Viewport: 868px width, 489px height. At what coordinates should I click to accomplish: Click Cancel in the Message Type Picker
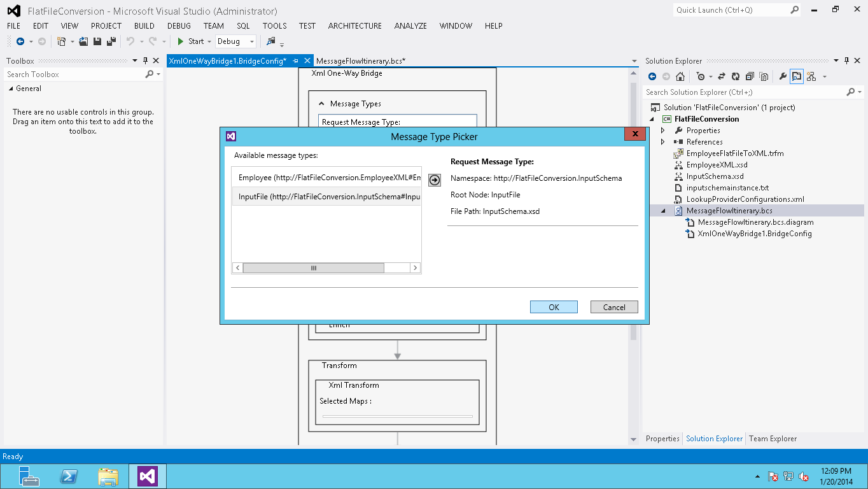(x=614, y=307)
